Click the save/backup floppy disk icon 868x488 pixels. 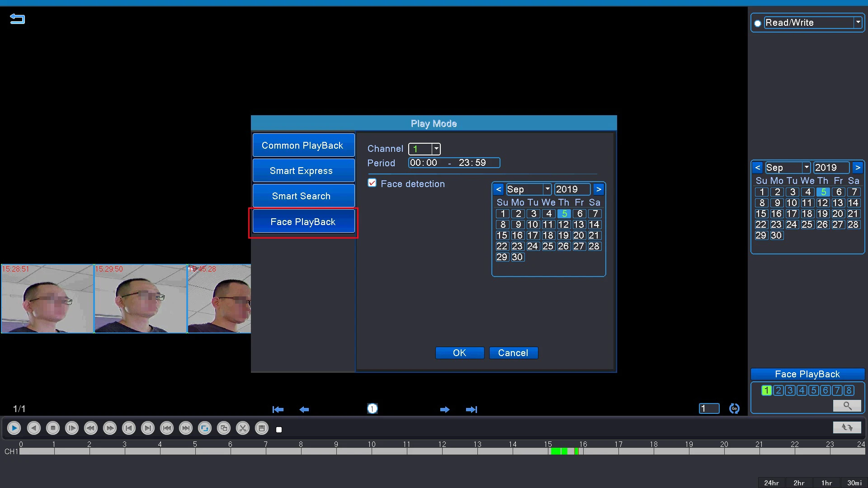(x=262, y=428)
